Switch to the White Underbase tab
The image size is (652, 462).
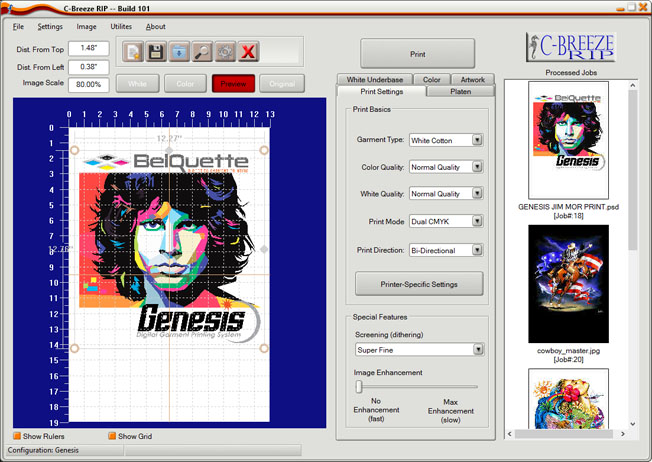(x=375, y=79)
